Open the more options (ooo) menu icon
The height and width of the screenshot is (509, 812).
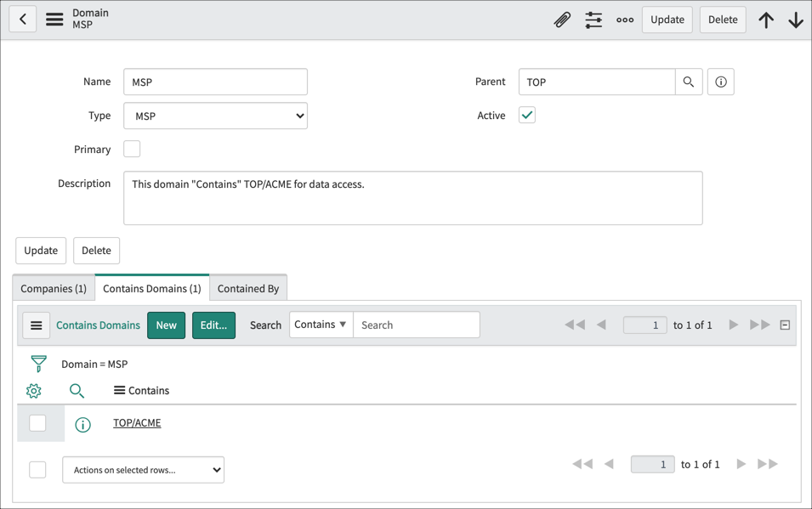point(625,19)
